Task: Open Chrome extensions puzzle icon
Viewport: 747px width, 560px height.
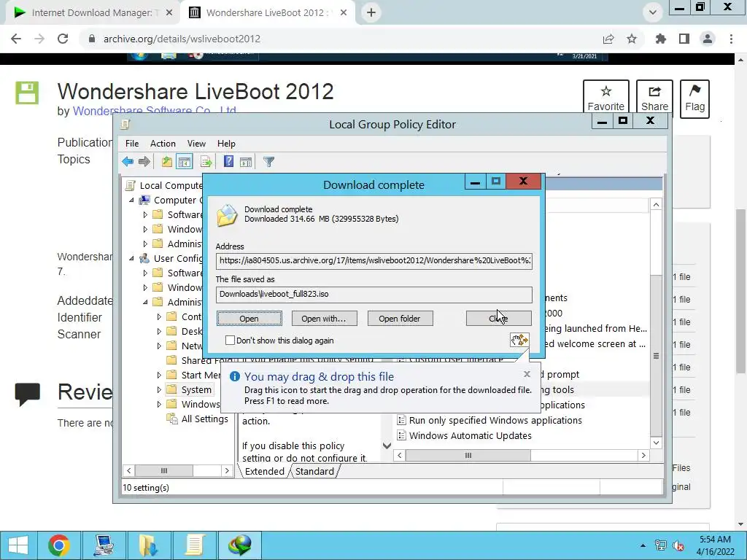Action: [661, 39]
